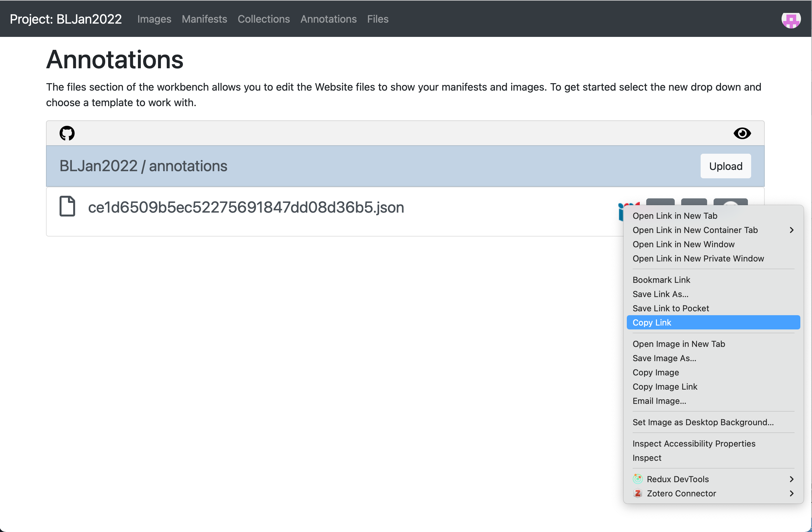Click the file icon beside the json file

point(67,206)
